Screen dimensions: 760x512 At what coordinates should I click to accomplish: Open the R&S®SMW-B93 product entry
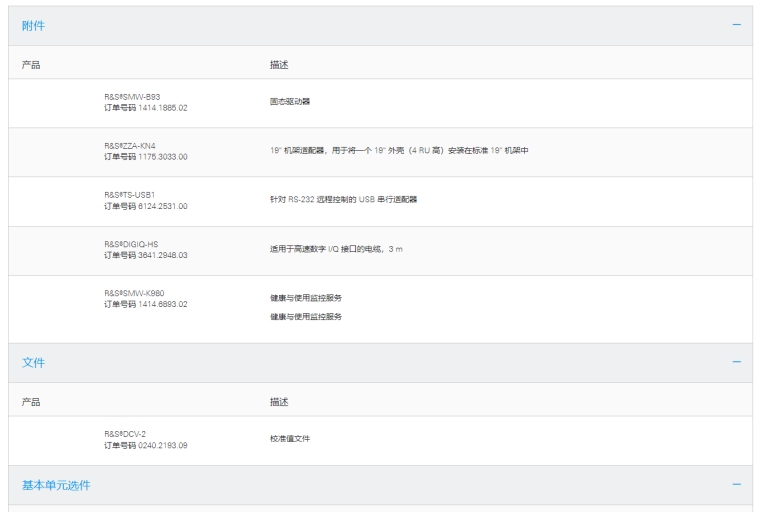132,97
